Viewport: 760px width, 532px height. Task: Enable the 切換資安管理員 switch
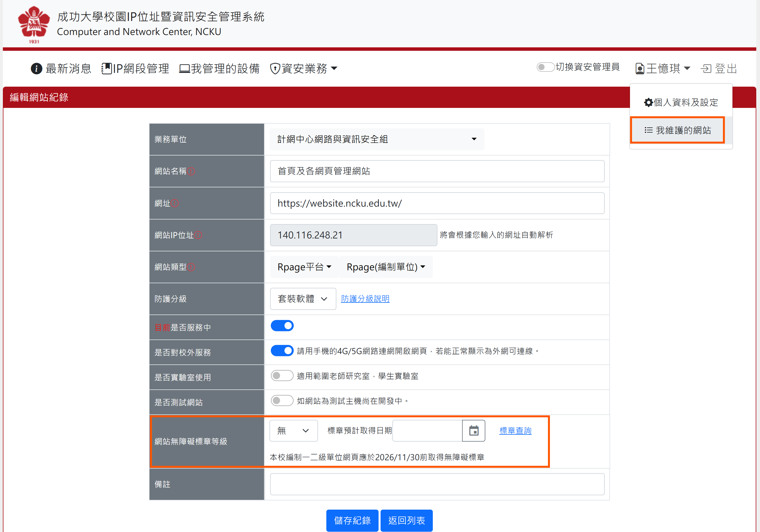pos(545,67)
